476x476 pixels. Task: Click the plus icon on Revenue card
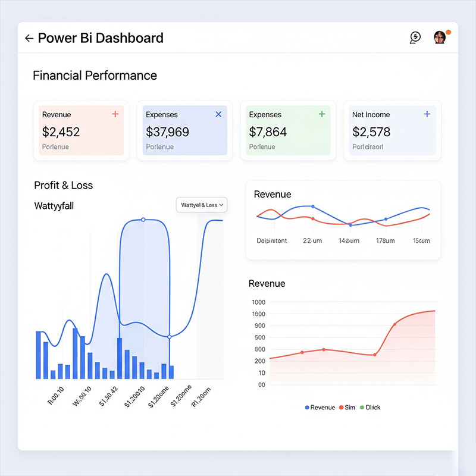(115, 114)
